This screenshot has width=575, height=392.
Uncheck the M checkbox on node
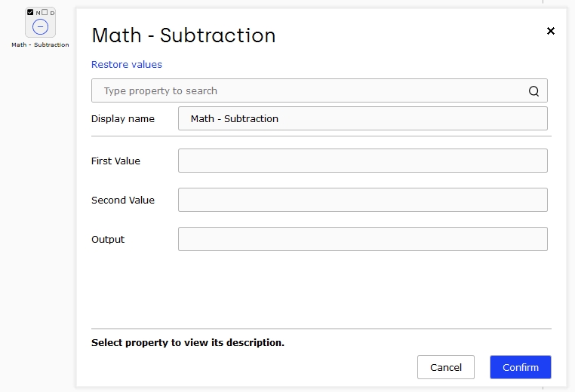tap(30, 12)
